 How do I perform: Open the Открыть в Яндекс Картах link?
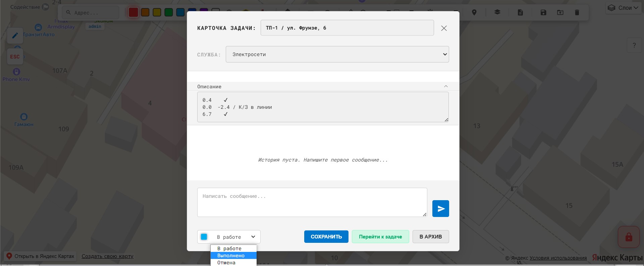(40, 256)
